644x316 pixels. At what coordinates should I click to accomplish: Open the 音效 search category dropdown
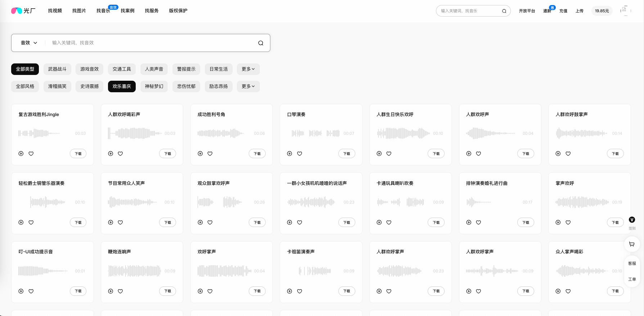click(29, 43)
